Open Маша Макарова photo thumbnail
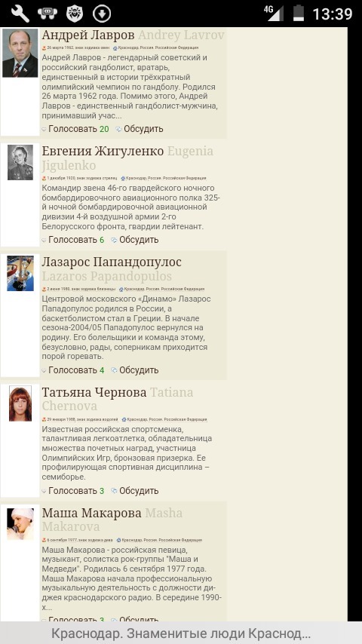 20,523
